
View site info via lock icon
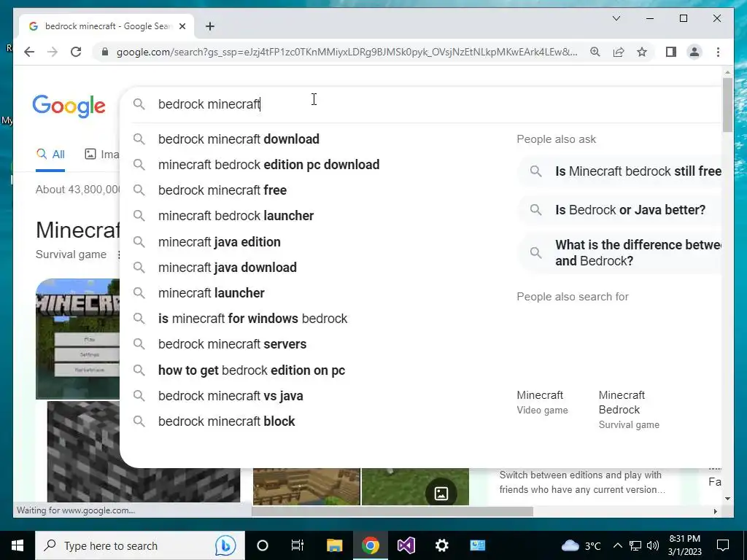pyautogui.click(x=105, y=52)
